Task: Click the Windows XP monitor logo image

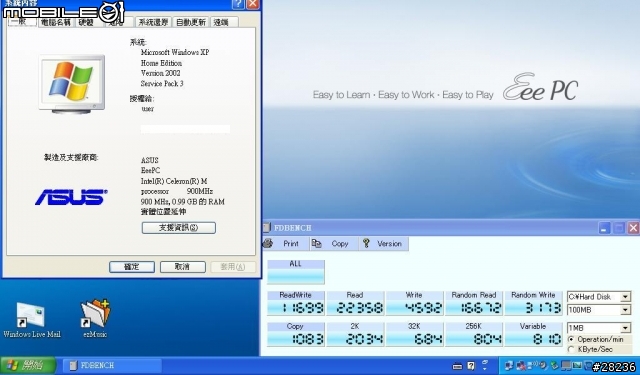Action: [72, 84]
